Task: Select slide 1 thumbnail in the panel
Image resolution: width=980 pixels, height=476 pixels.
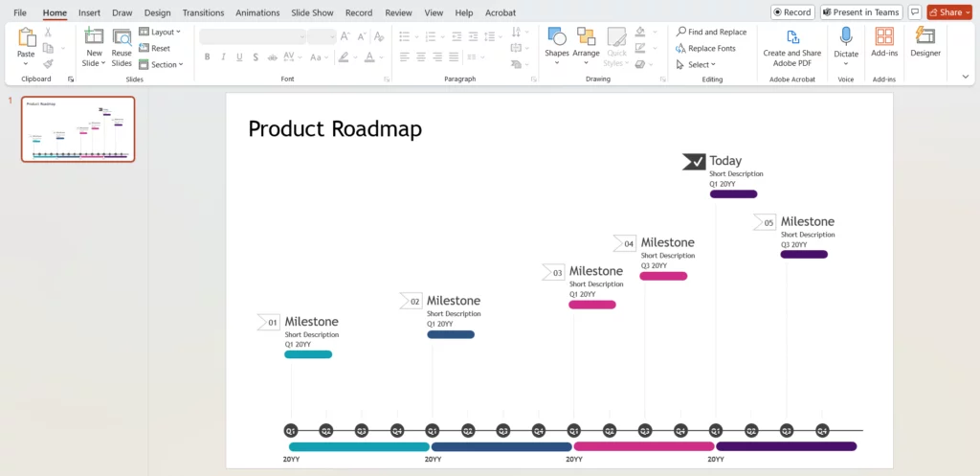Action: (x=78, y=129)
